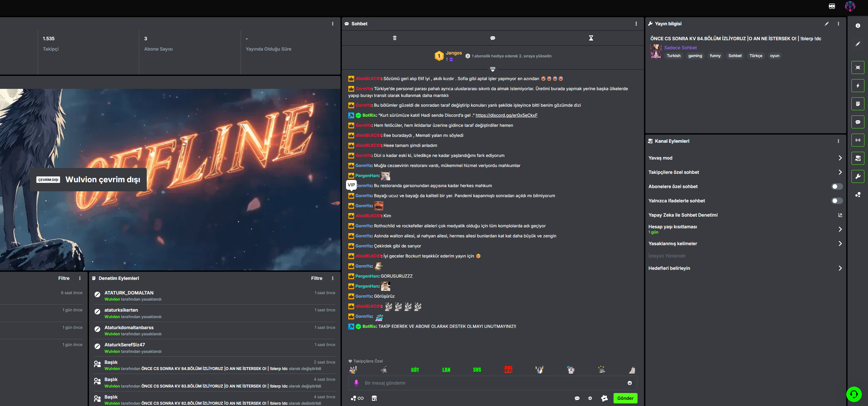Toggle the stream preview panel icon in sidebar
The height and width of the screenshot is (406, 868).
858,67
